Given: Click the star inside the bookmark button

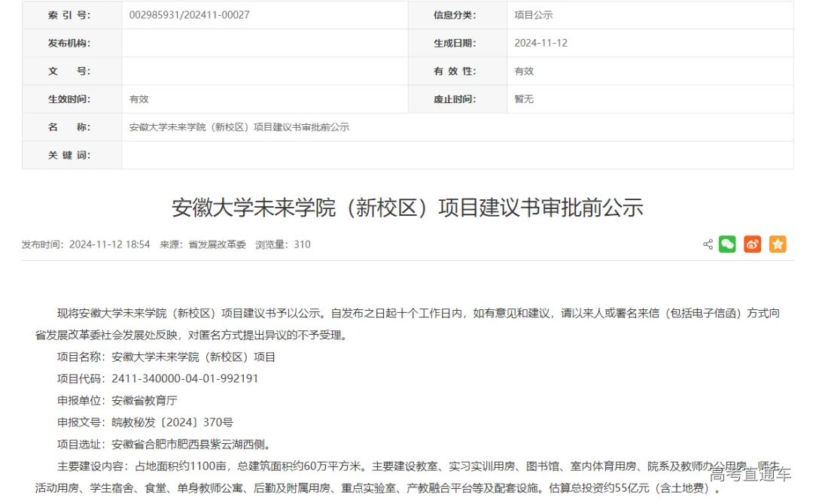Looking at the screenshot, I should (x=777, y=244).
